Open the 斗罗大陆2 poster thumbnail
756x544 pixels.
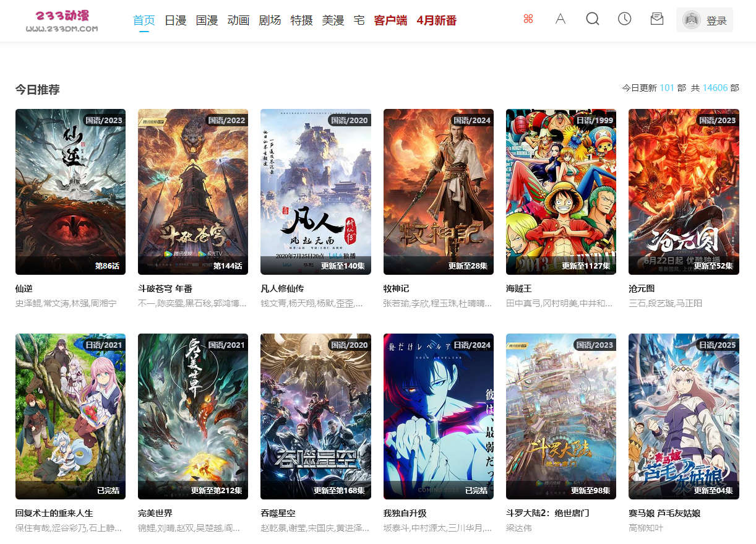(561, 417)
